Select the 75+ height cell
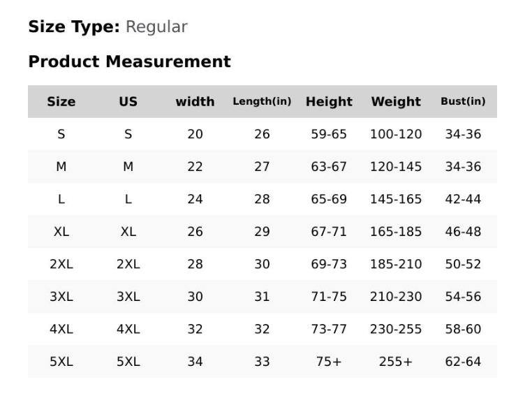532x405 pixels. pos(329,362)
